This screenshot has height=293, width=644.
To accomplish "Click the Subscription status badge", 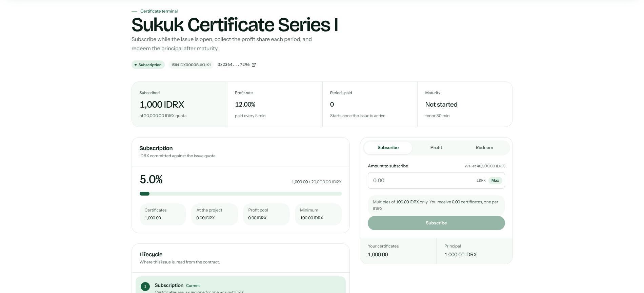I will pyautogui.click(x=148, y=65).
